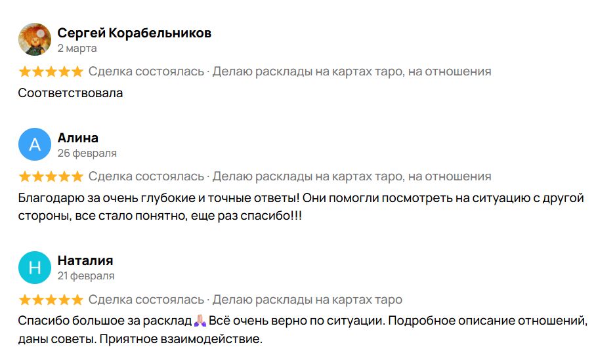The image size is (596, 364).
Task: Click the 26 февраля review date
Action: tap(87, 153)
